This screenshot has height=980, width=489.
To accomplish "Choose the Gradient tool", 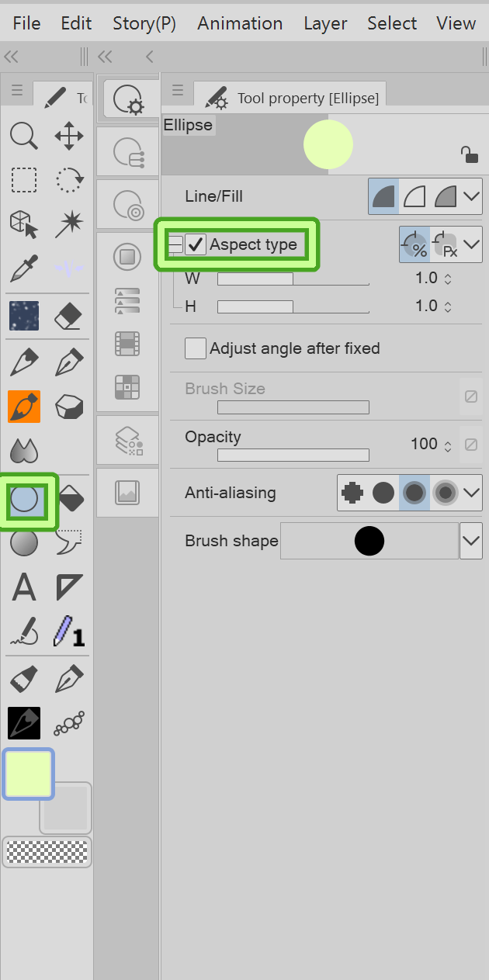I will [x=24, y=542].
